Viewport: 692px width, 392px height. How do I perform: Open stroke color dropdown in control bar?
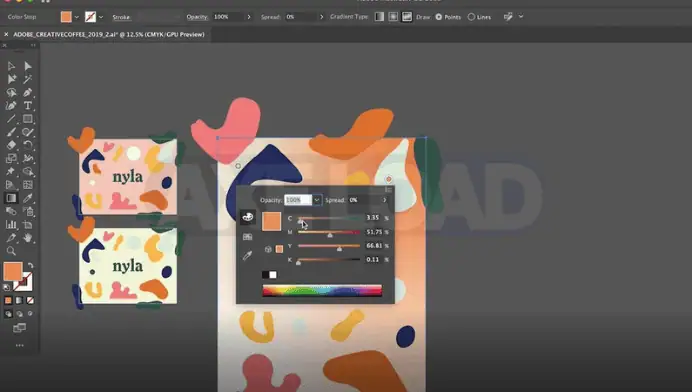[101, 17]
